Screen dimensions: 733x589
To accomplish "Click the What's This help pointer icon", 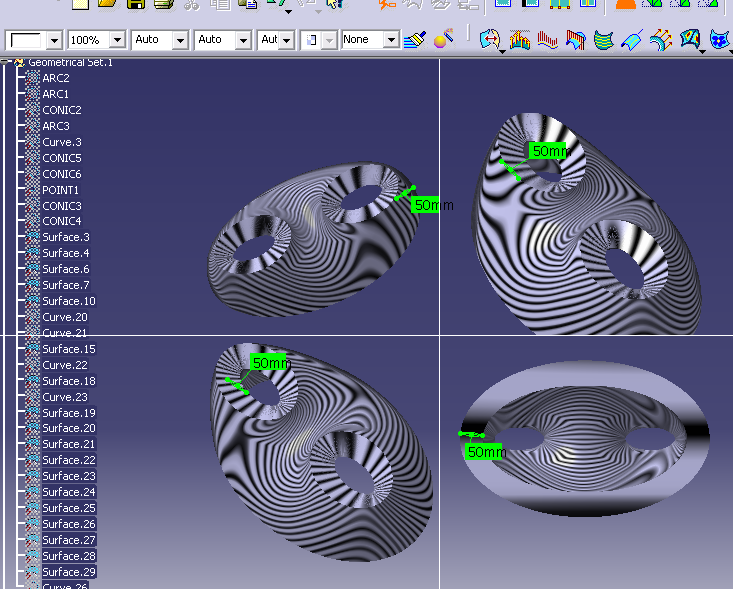I will pyautogui.click(x=335, y=4).
